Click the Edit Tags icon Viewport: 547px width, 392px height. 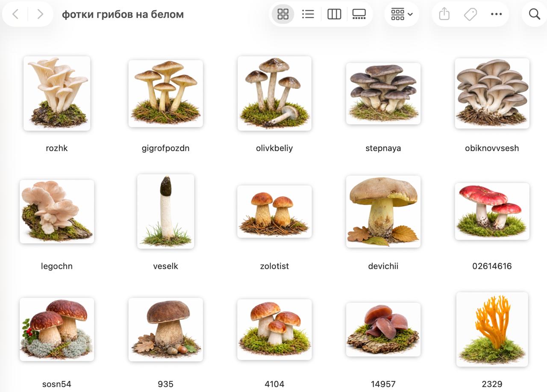(470, 14)
